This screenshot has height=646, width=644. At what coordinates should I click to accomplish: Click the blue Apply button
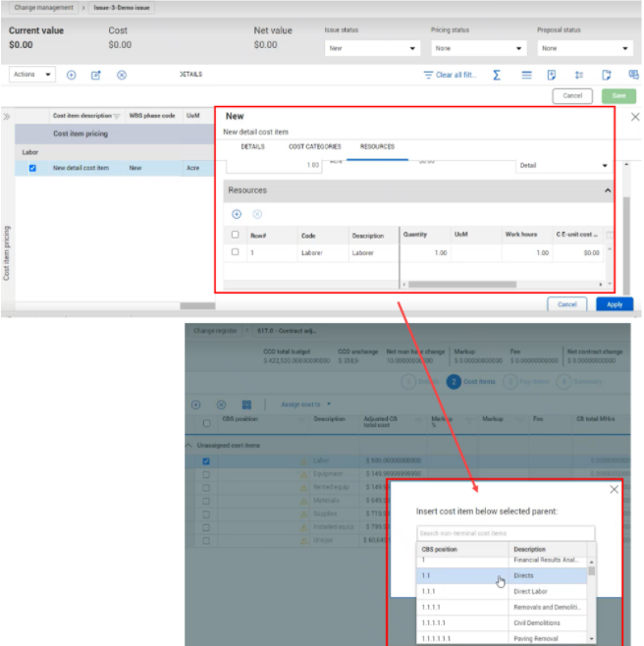click(x=614, y=304)
